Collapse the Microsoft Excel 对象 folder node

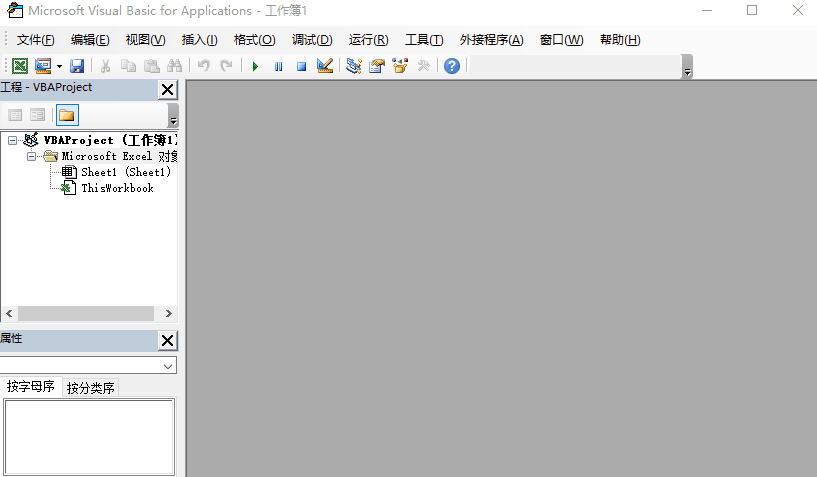coord(32,156)
